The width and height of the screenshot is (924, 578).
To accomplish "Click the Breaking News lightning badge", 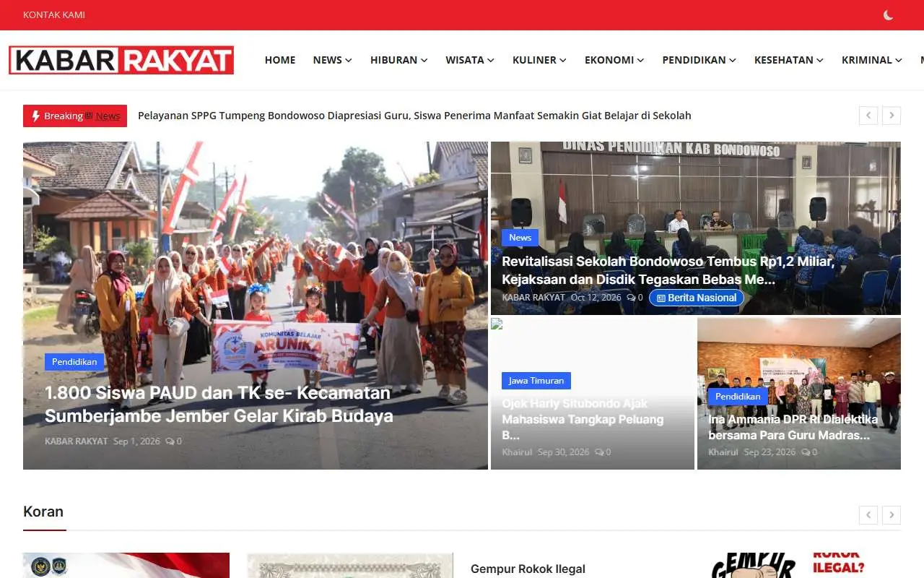I will point(75,116).
